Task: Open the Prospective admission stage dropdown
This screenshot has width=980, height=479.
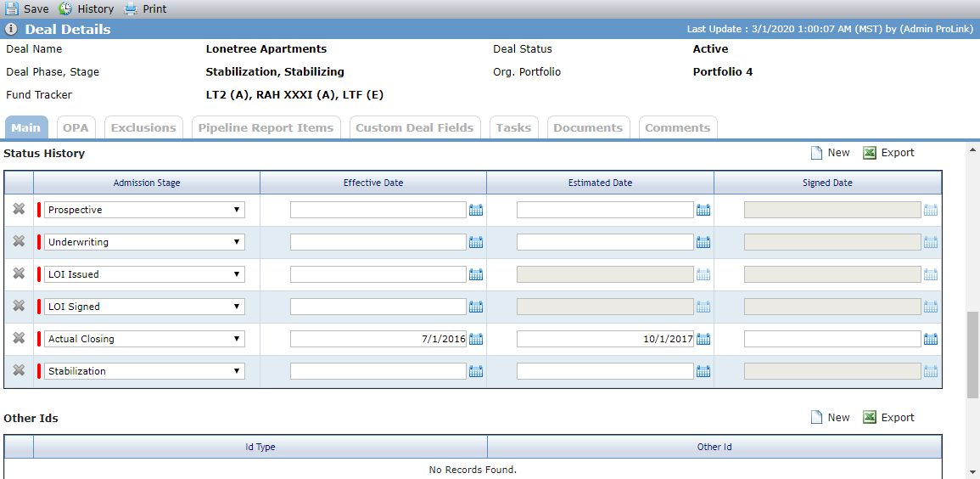Action: [x=144, y=210]
